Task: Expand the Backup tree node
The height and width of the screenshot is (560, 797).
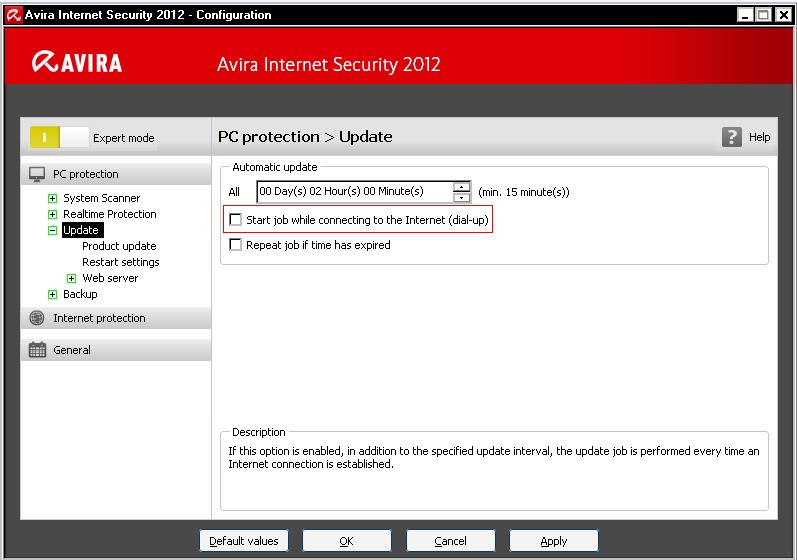Action: (52, 295)
